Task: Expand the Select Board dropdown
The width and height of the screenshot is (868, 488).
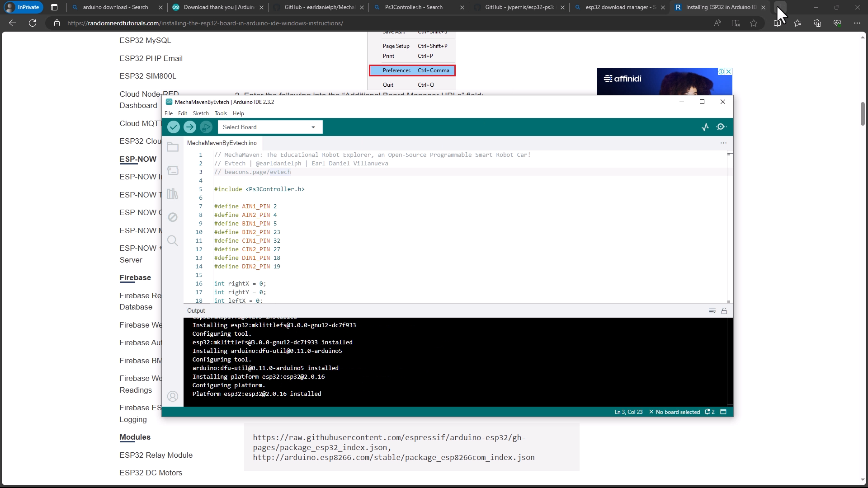Action: point(270,127)
